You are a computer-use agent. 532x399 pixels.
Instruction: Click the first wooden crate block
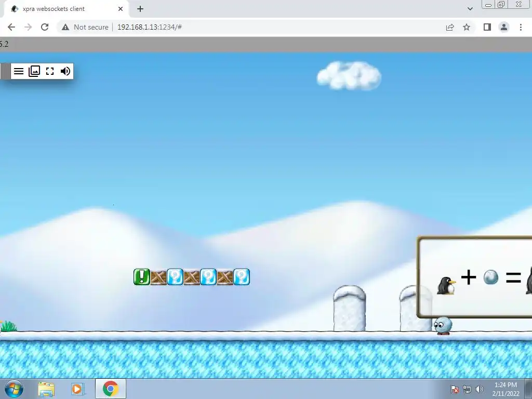pyautogui.click(x=158, y=277)
